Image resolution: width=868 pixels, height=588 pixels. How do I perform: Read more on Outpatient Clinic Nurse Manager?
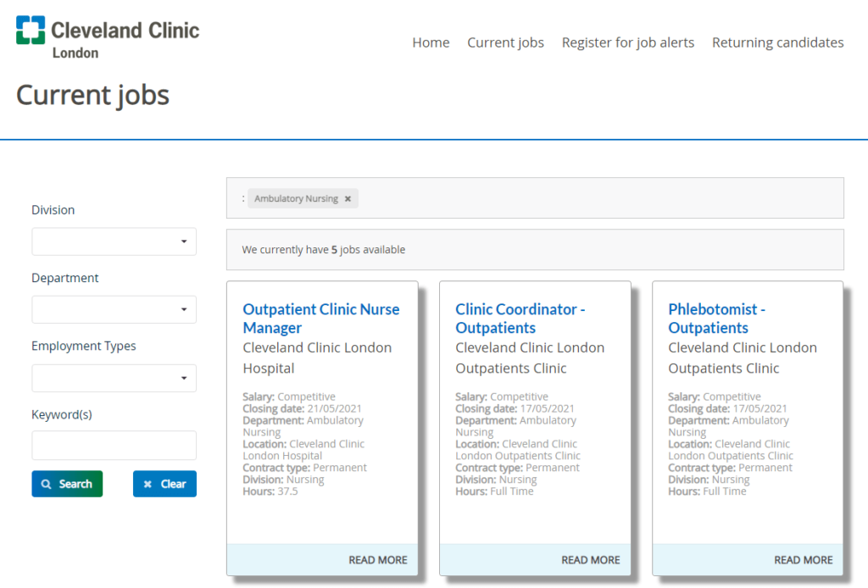[x=377, y=560]
